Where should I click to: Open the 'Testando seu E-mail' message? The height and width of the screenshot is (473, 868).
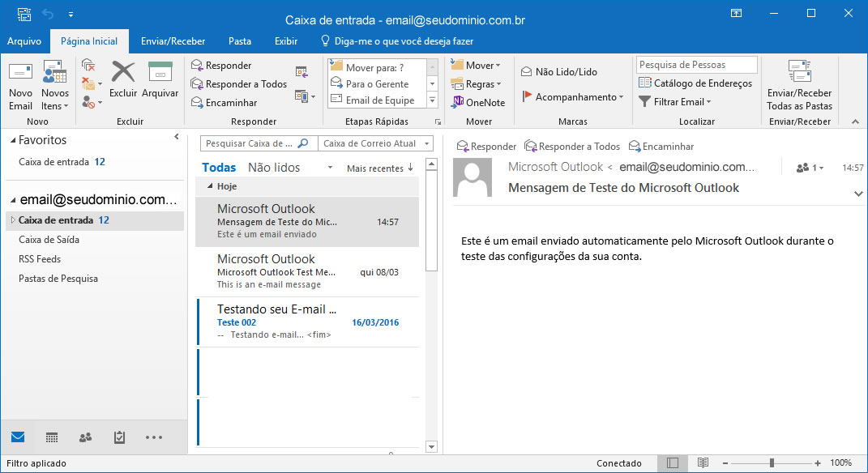click(308, 322)
